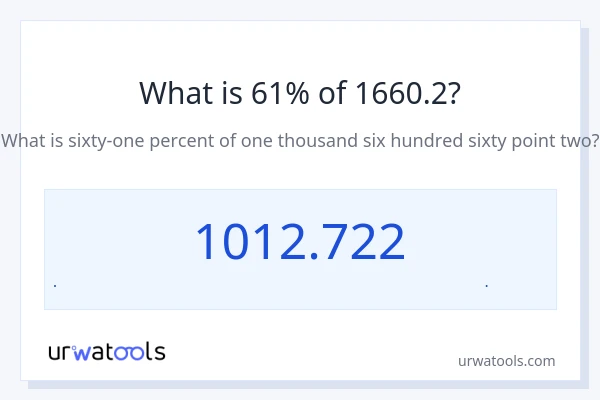Click the small dot at the result box's left

point(55,286)
